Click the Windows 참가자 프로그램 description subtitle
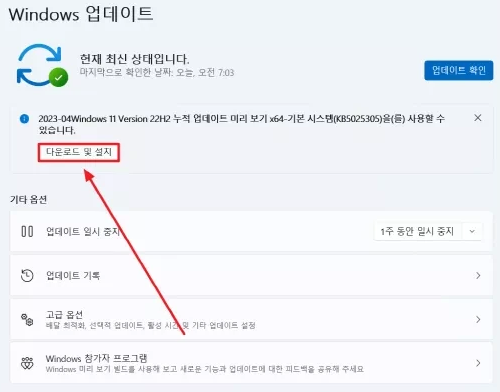The width and height of the screenshot is (500, 392). (204, 369)
